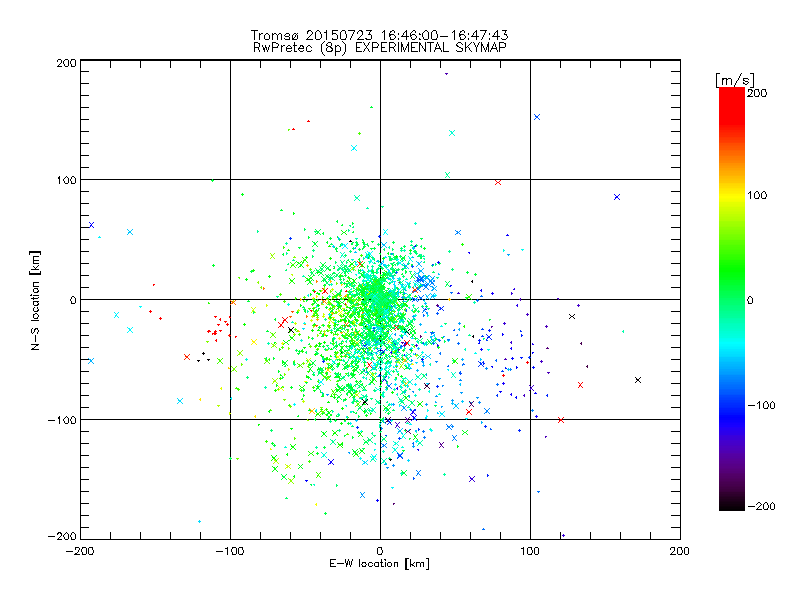The height and width of the screenshot is (600, 800).
Task: Click the x-axis tick label '-200'
Action: pyautogui.click(x=80, y=551)
